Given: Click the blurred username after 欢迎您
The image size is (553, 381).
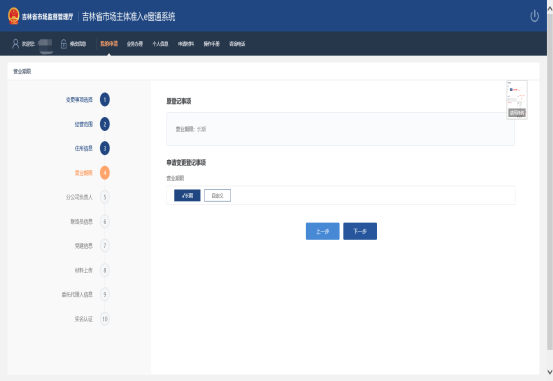Looking at the screenshot, I should click(x=46, y=45).
